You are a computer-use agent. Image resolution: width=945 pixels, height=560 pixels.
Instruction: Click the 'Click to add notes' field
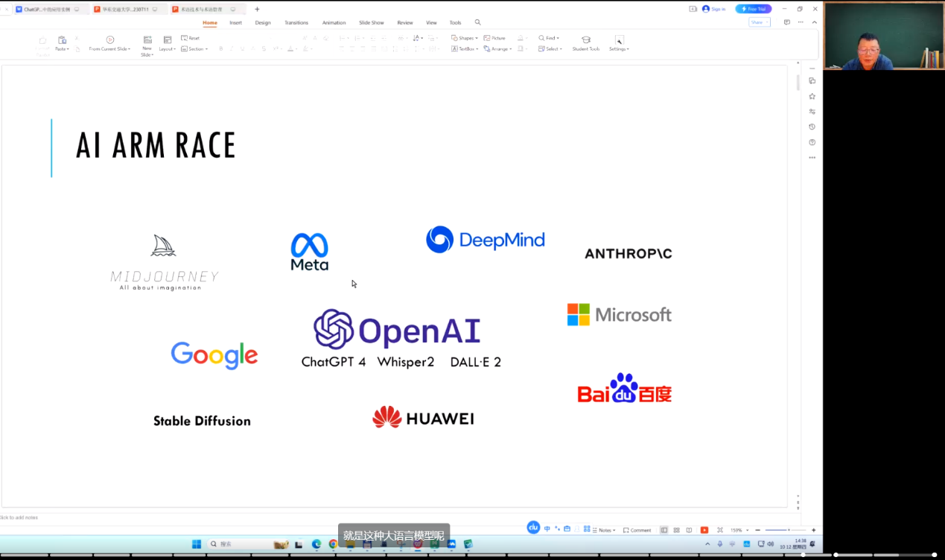(x=19, y=518)
